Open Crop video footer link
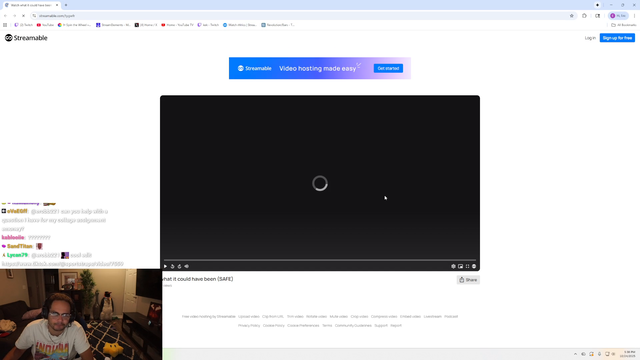640x360 pixels. point(359,316)
